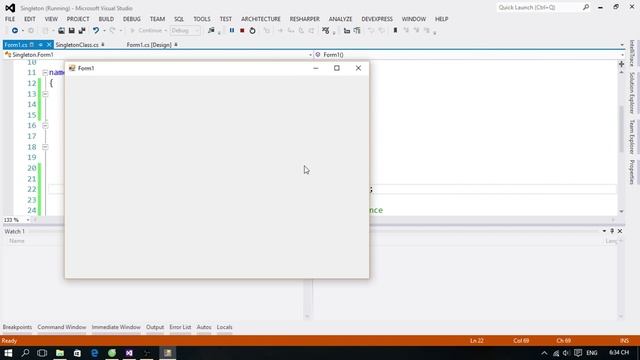Close the Form1.cs editor tab
640x360 pixels.
click(x=49, y=45)
